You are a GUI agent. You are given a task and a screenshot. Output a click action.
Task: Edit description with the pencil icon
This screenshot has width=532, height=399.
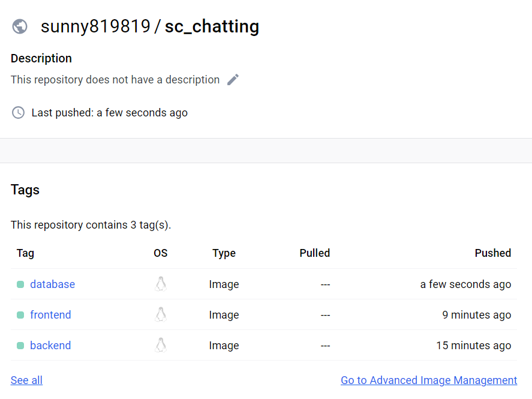point(233,80)
